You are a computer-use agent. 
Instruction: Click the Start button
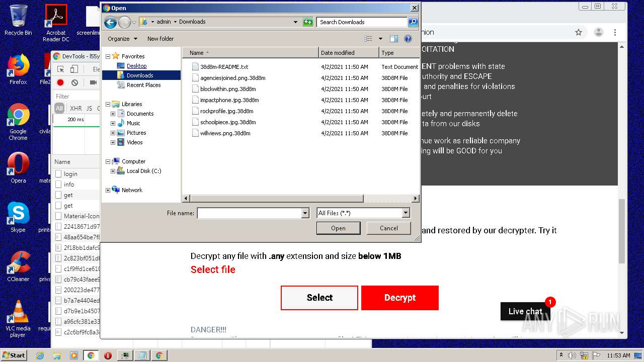click(14, 355)
